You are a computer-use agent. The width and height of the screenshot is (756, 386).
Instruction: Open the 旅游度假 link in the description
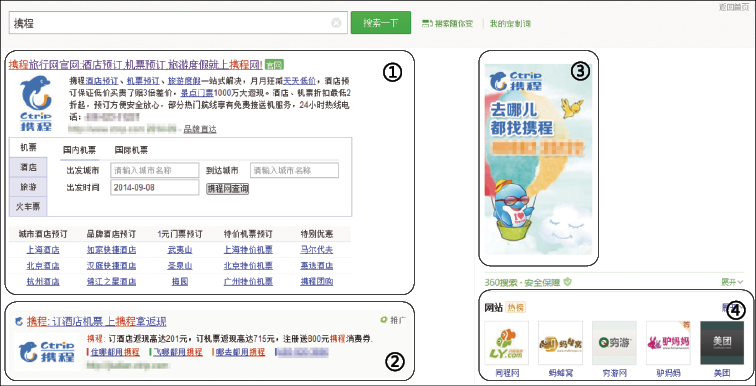pyautogui.click(x=184, y=80)
